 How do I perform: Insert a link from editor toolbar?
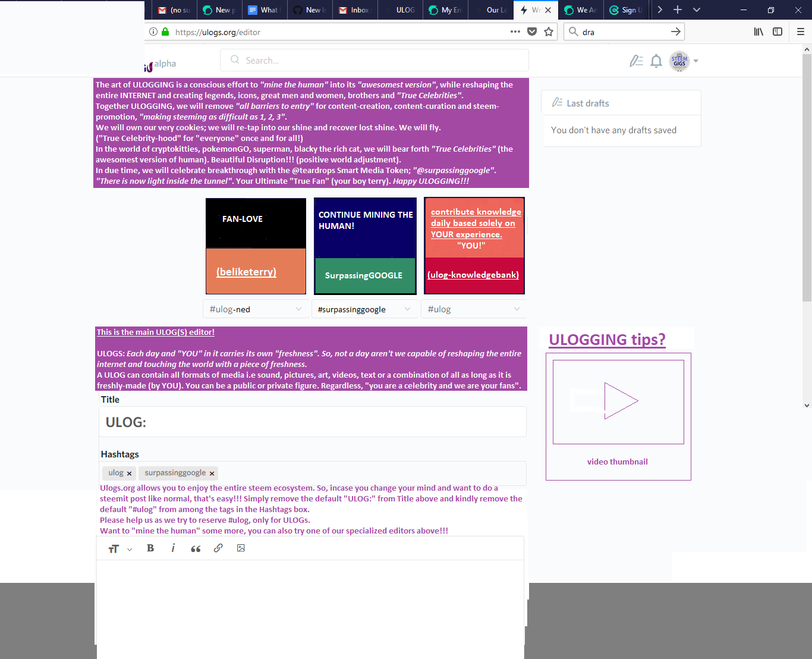(x=218, y=548)
